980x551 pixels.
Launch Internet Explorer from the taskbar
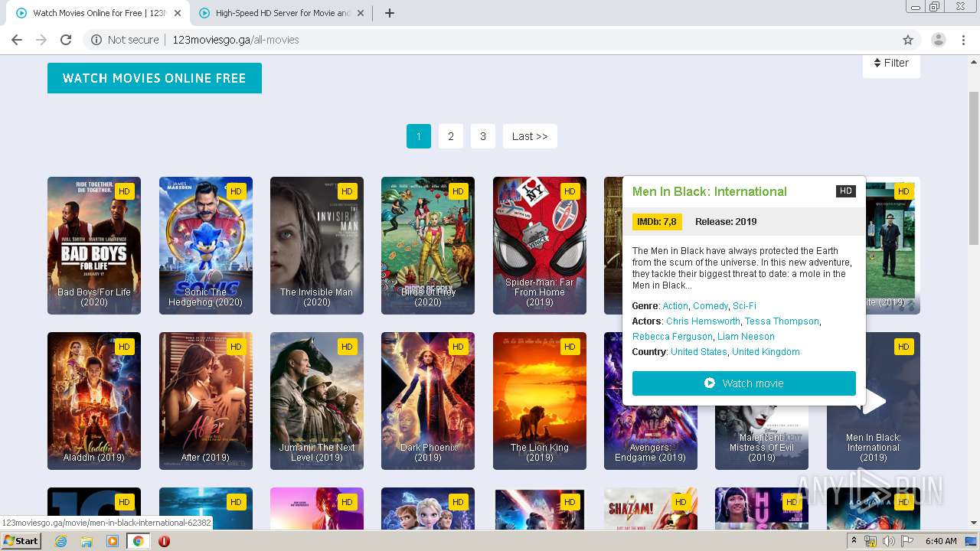click(x=60, y=541)
